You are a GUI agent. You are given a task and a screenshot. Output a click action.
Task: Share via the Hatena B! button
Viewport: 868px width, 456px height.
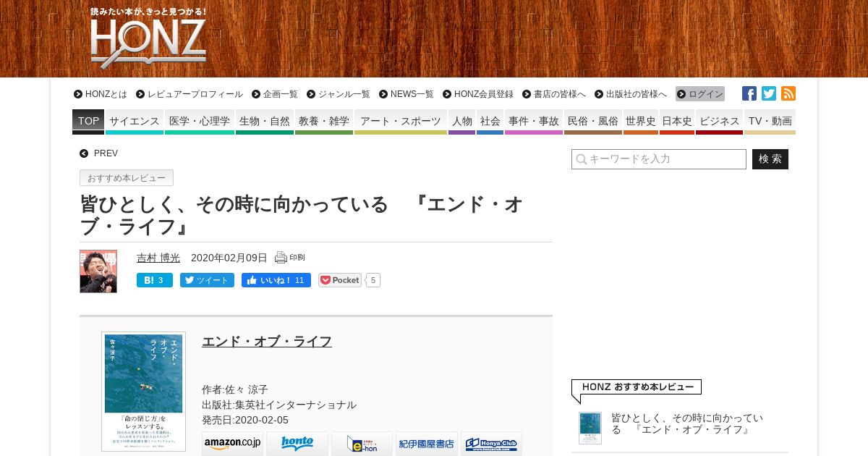pyautogui.click(x=155, y=280)
